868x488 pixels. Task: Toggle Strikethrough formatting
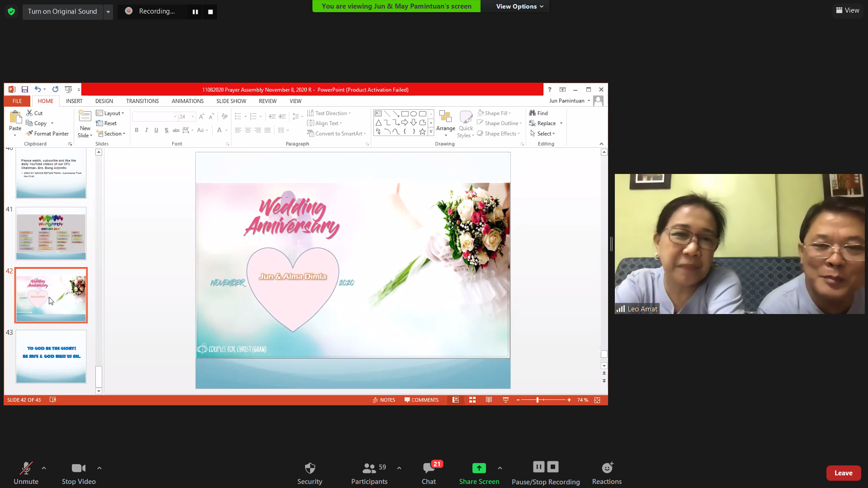[x=176, y=130]
